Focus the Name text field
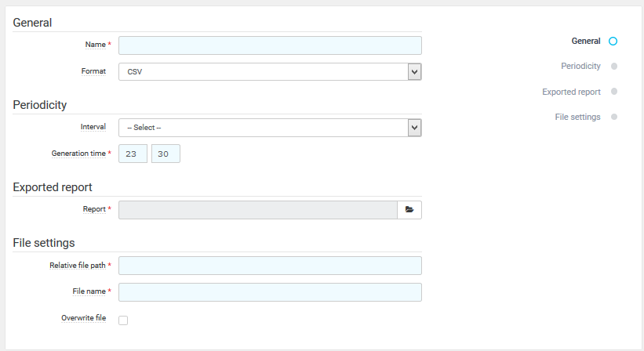Viewport: 644px width, 351px height. (270, 45)
